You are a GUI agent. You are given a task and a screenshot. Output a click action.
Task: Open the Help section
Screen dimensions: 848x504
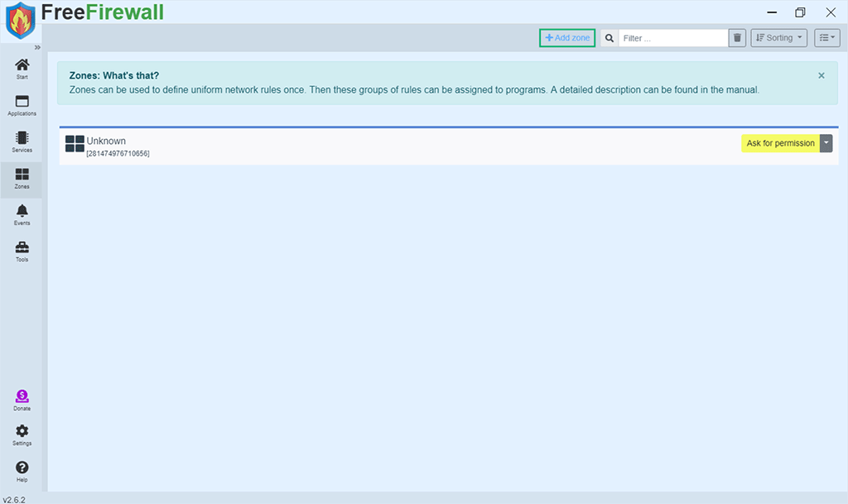pyautogui.click(x=22, y=472)
